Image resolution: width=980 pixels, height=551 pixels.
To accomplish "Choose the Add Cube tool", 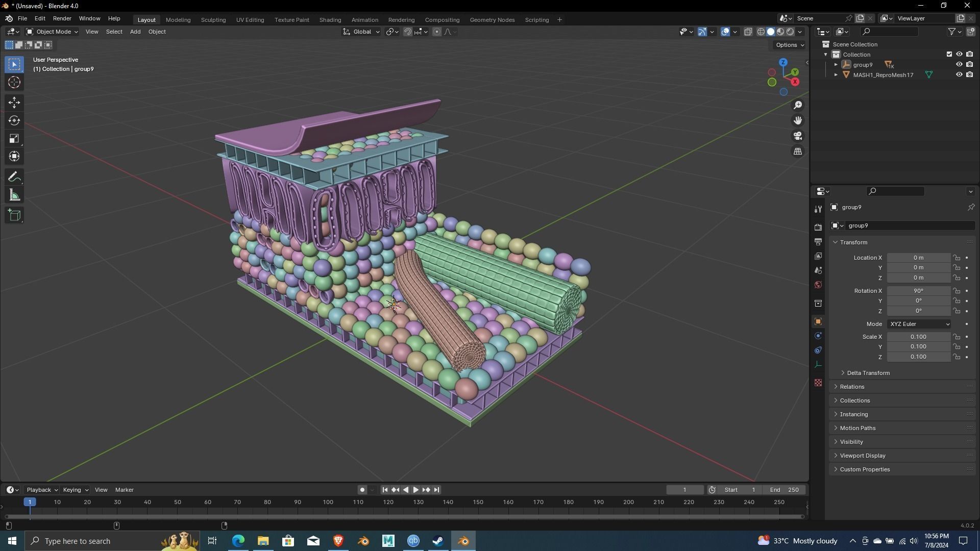I will pyautogui.click(x=14, y=215).
